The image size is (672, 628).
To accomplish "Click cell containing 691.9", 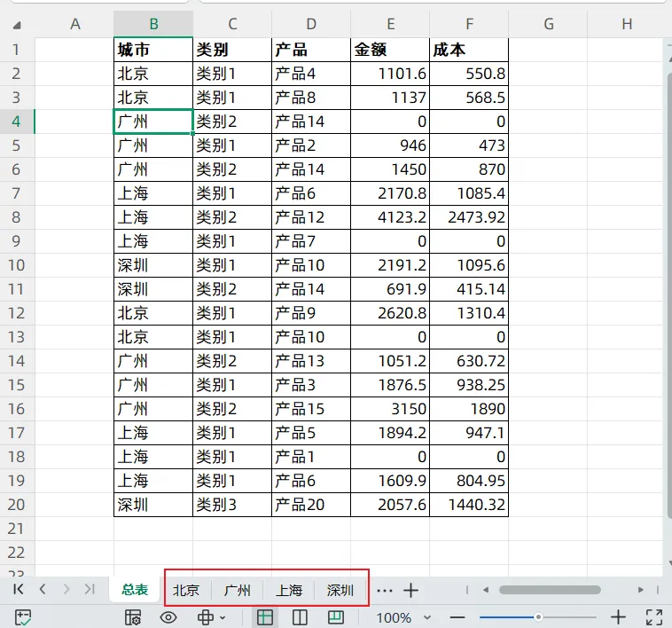I will pyautogui.click(x=390, y=289).
